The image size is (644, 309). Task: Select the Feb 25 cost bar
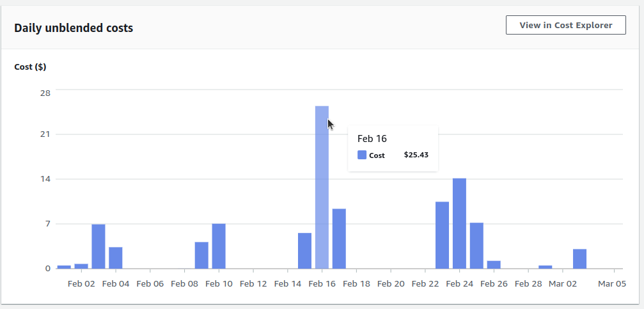[477, 246]
